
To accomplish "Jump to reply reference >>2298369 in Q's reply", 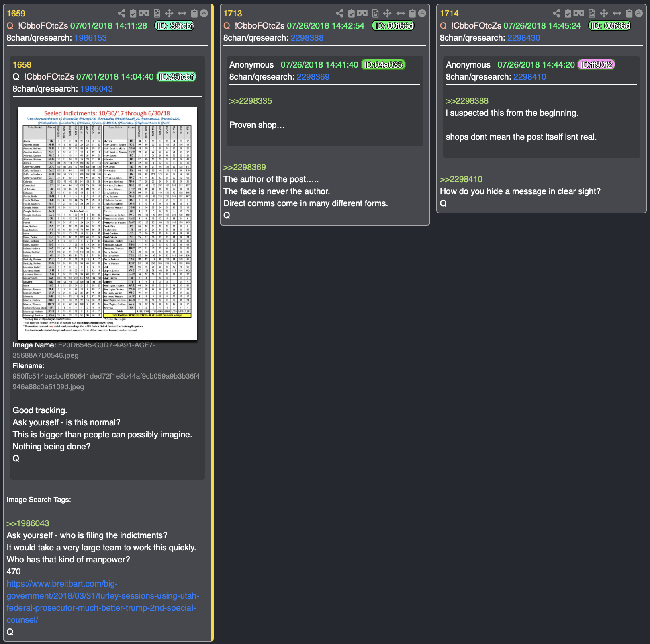I will pyautogui.click(x=244, y=167).
